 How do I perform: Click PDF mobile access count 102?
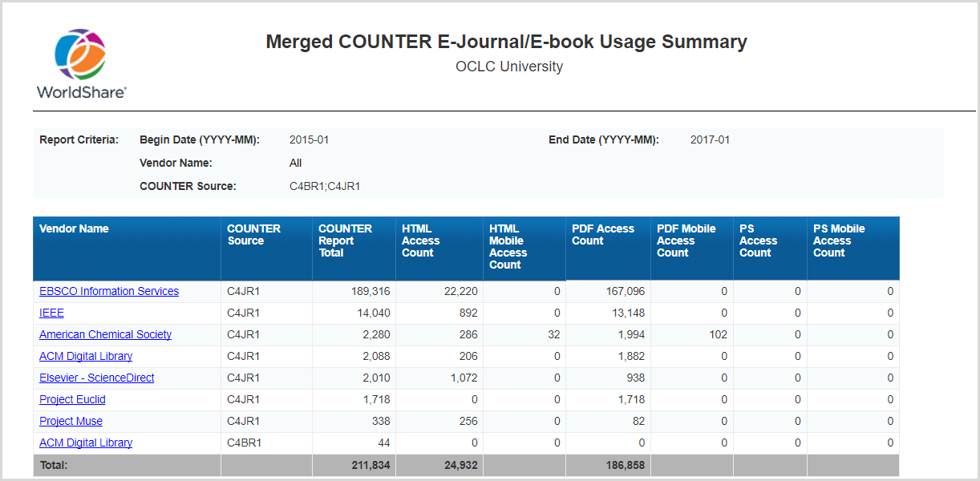[718, 334]
